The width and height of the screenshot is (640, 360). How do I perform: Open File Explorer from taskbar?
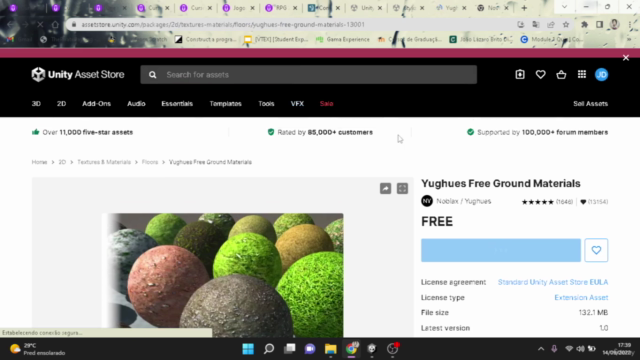click(331, 349)
